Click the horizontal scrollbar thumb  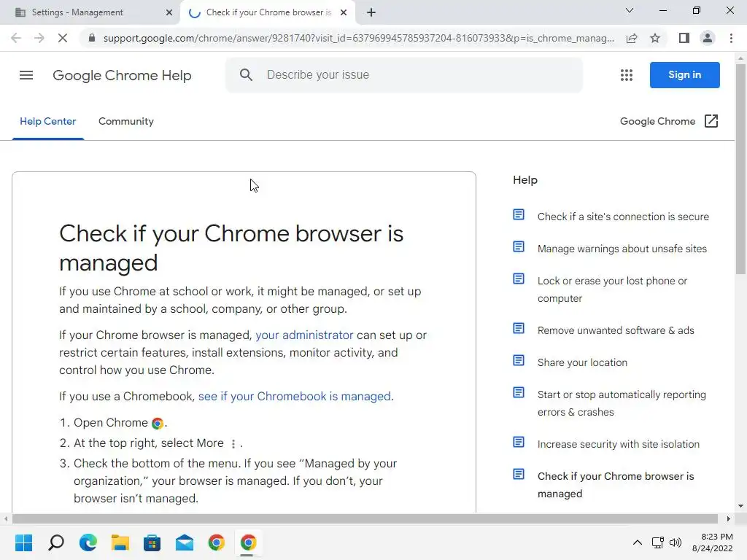tap(365, 518)
